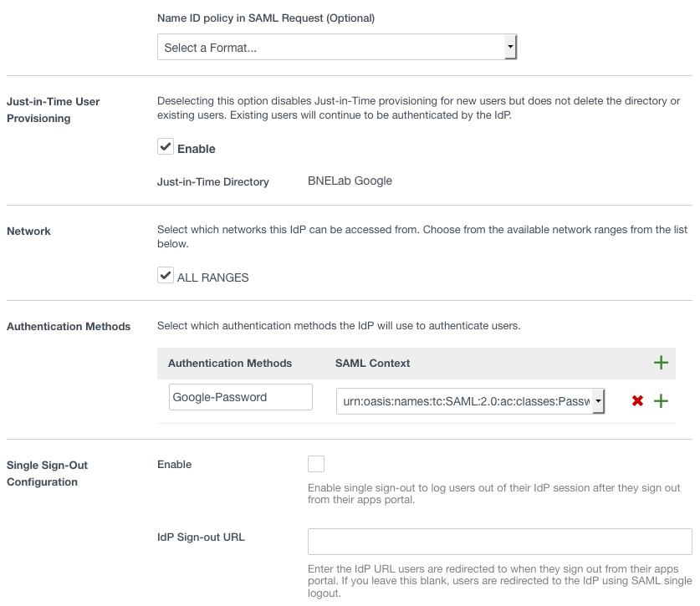
Task: Click the SAML Context column header
Action: point(372,363)
